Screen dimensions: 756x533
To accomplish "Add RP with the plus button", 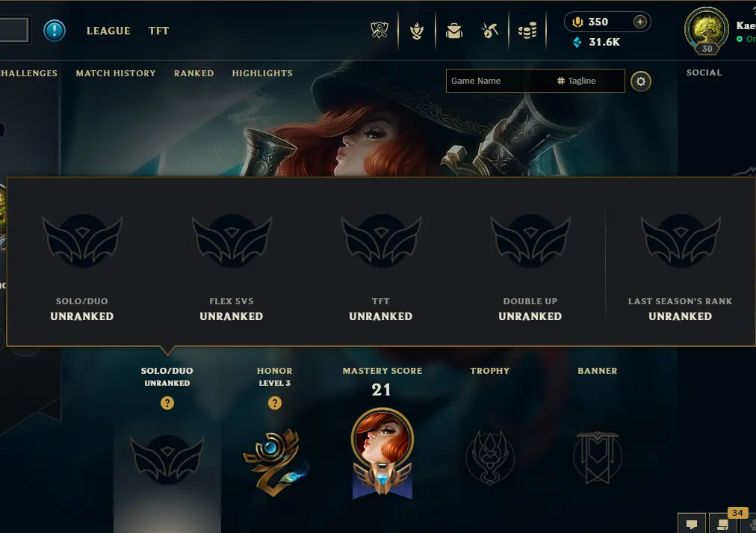I will [x=639, y=22].
